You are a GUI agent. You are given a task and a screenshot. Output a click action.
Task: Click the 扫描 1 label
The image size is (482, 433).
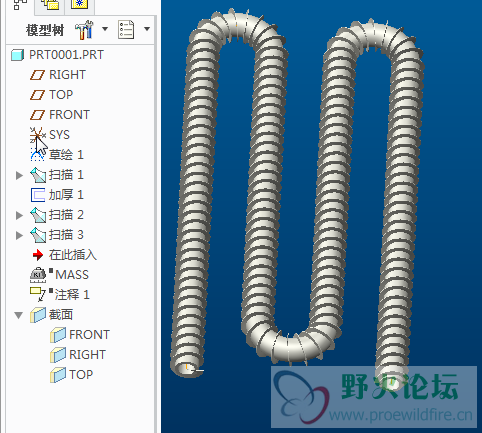tap(66, 175)
